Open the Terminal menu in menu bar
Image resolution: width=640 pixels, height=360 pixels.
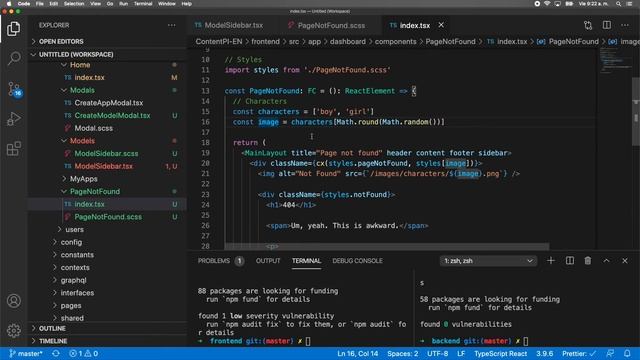(143, 4)
